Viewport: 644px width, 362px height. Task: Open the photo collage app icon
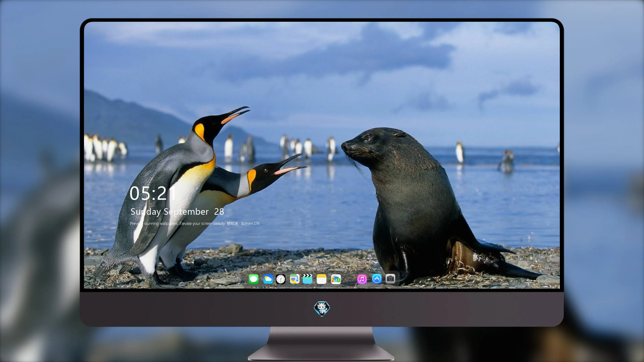click(336, 279)
